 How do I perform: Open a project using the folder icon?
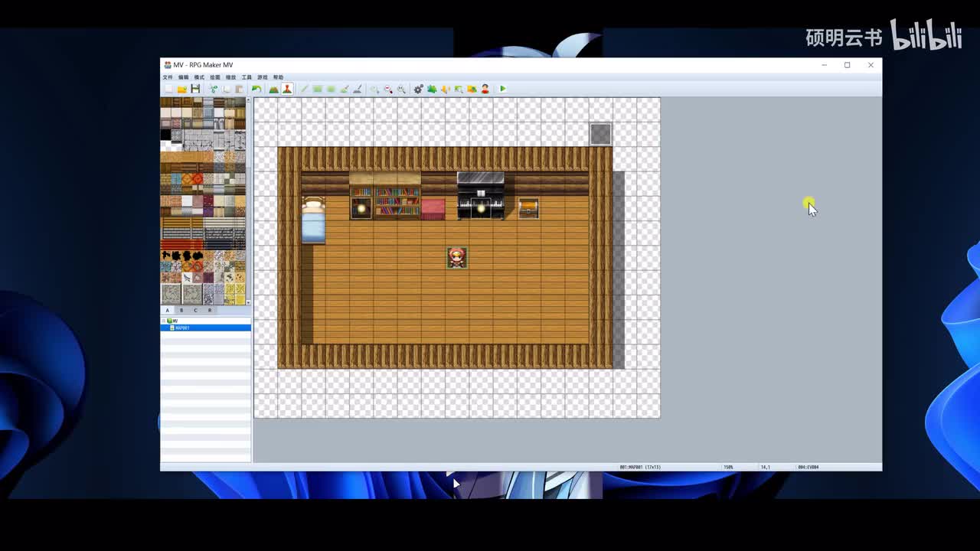(182, 89)
